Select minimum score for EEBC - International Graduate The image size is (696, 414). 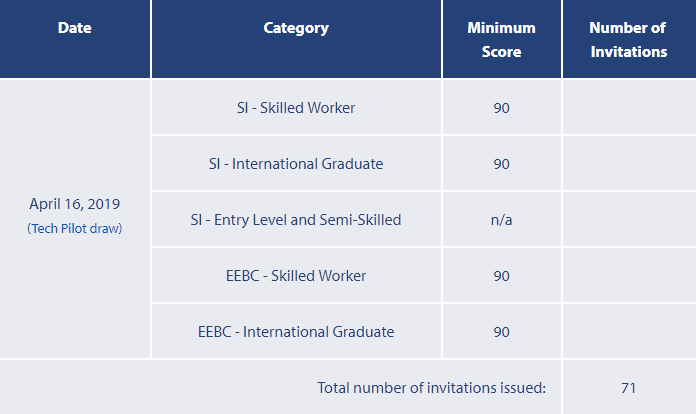click(501, 331)
